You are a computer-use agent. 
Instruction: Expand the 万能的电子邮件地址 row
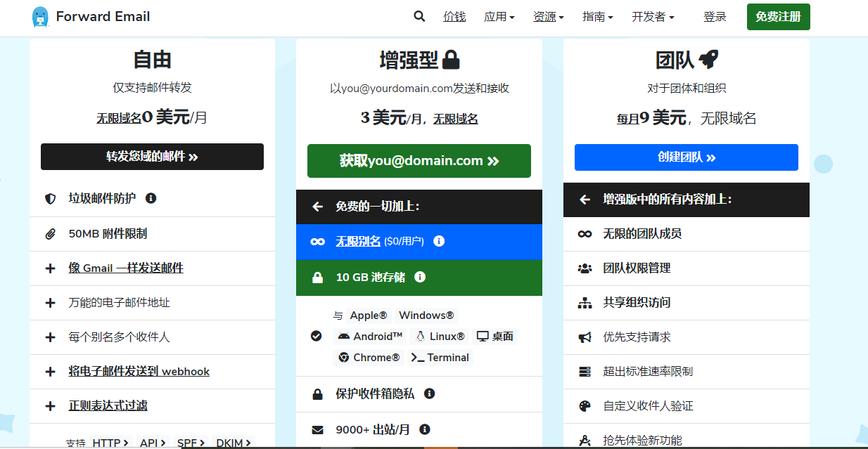pyautogui.click(x=152, y=303)
